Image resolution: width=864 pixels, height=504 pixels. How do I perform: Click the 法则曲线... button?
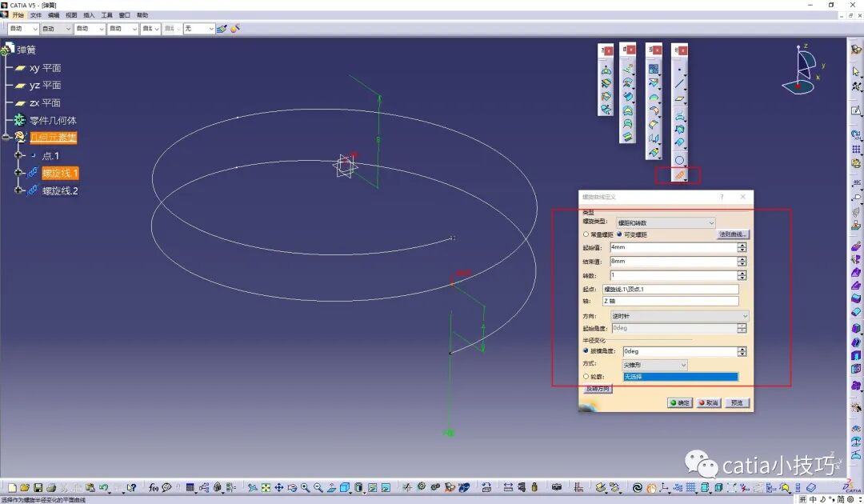[732, 234]
